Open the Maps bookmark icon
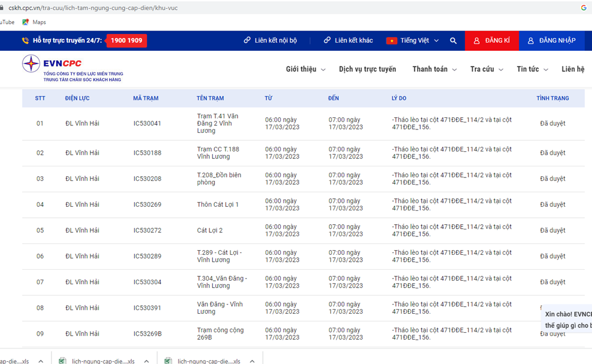The width and height of the screenshot is (592, 364). [x=25, y=22]
